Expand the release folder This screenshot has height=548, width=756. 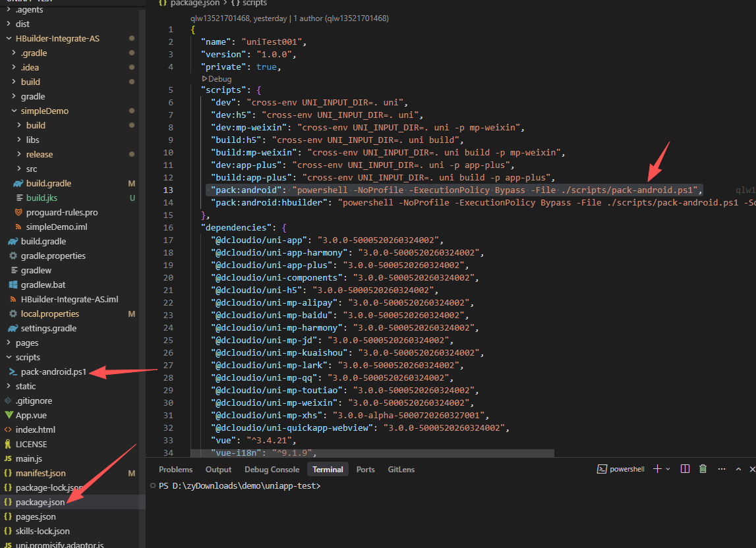tap(73, 154)
